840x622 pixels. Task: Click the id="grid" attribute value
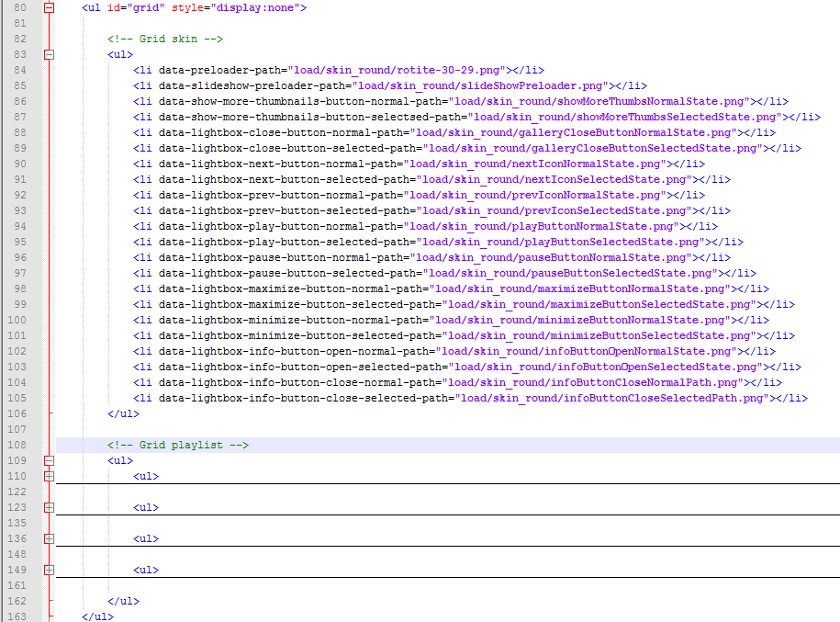141,7
